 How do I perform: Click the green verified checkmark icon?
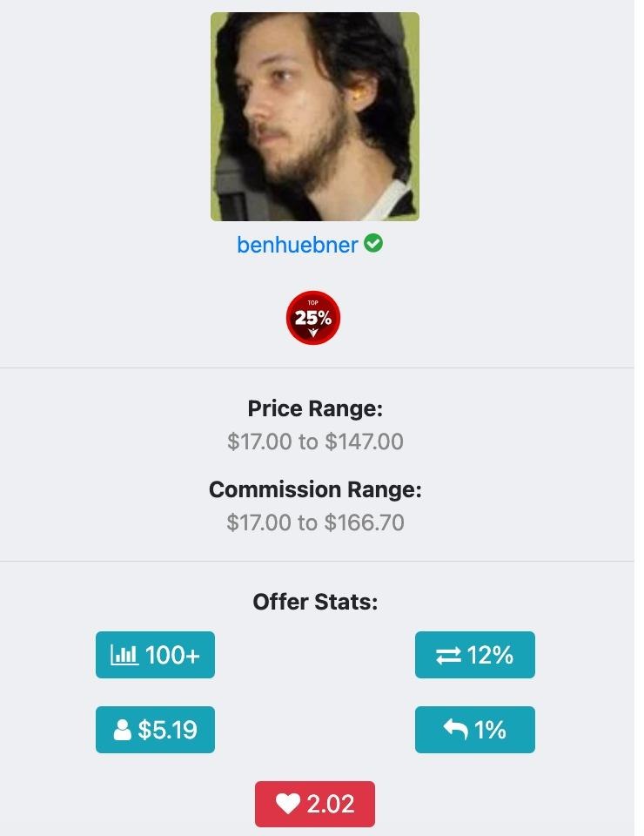pos(373,244)
